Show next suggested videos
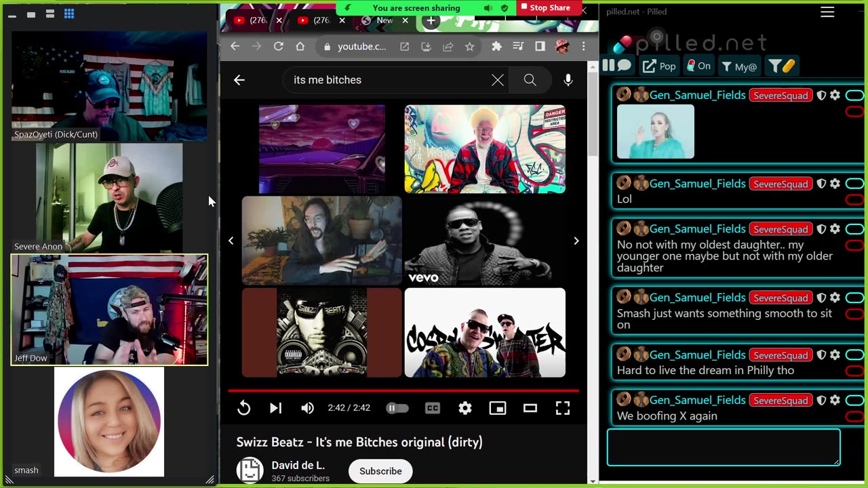This screenshot has height=488, width=868. 576,241
